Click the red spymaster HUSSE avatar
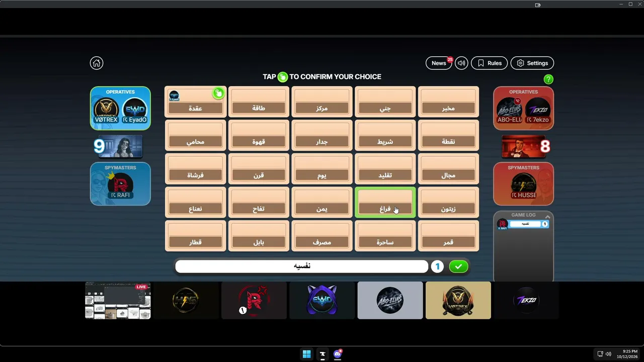Image resolution: width=644 pixels, height=362 pixels. tap(523, 186)
